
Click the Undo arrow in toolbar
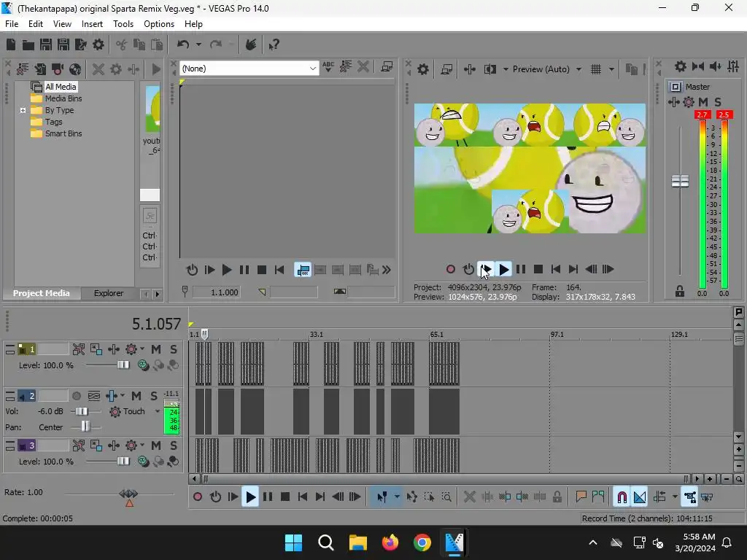pyautogui.click(x=183, y=44)
